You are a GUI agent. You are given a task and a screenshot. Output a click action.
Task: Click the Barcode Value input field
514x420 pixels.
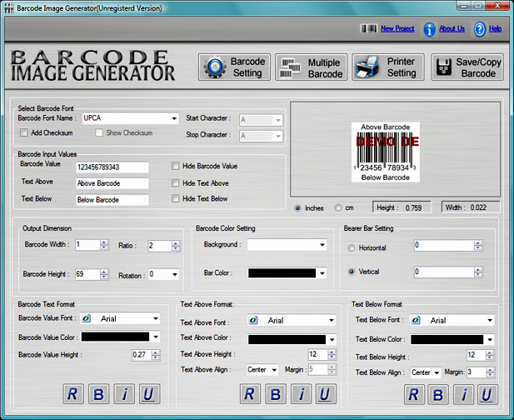[x=112, y=167]
